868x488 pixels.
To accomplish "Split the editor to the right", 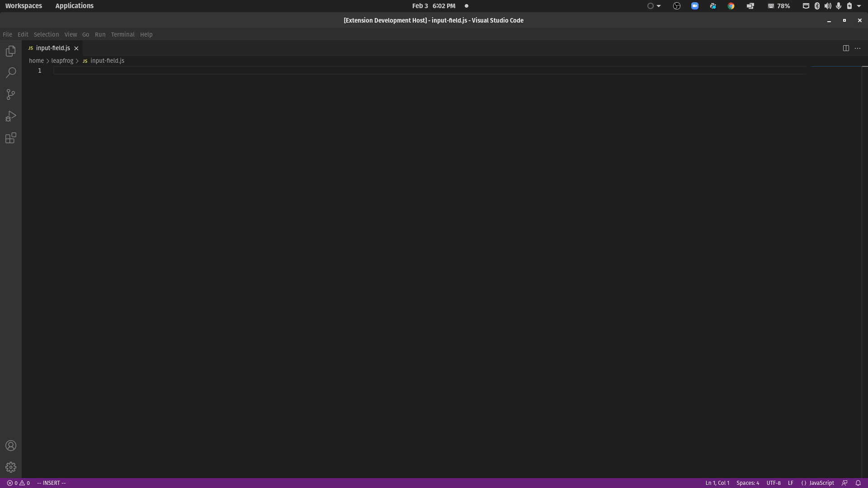I will coord(846,48).
